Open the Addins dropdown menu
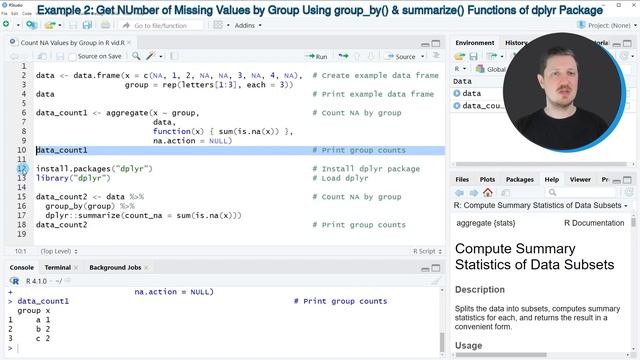Screen dimensions: 640x360 pyautogui.click(x=248, y=25)
